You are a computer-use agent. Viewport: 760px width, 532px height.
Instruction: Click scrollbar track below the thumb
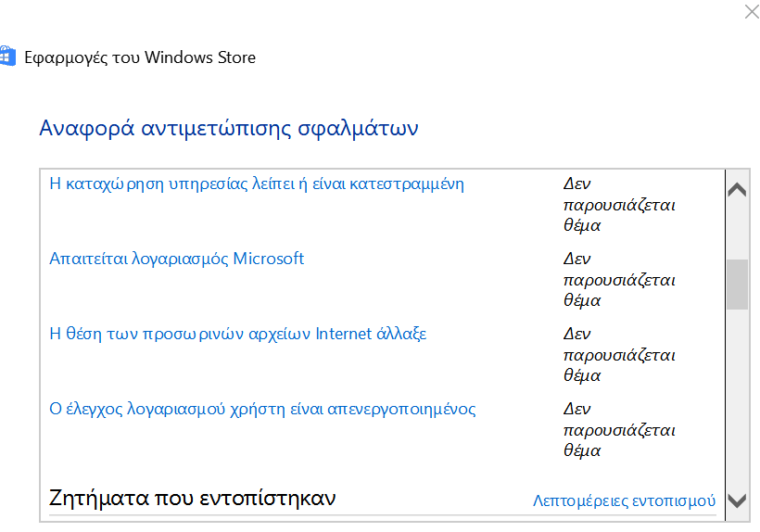coord(737,398)
